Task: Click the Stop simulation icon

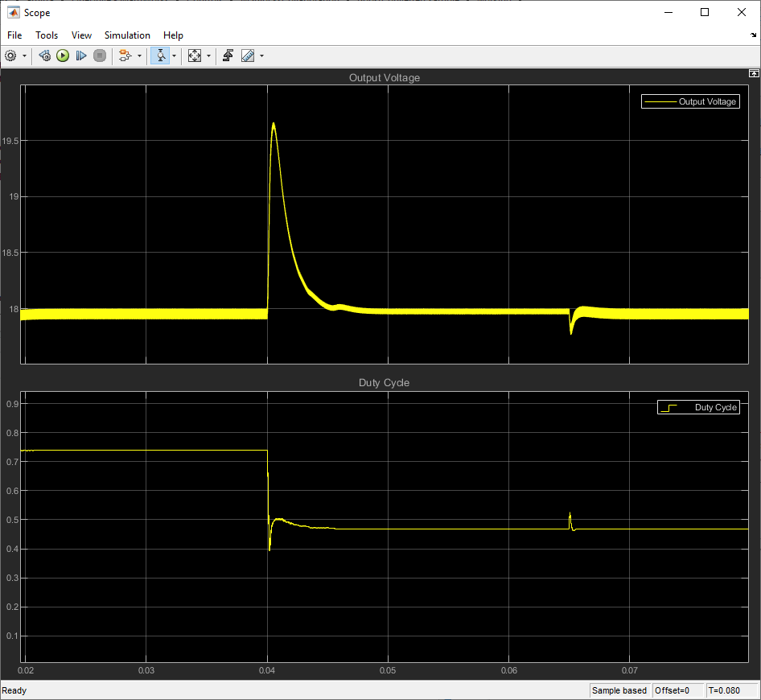Action: (100, 56)
